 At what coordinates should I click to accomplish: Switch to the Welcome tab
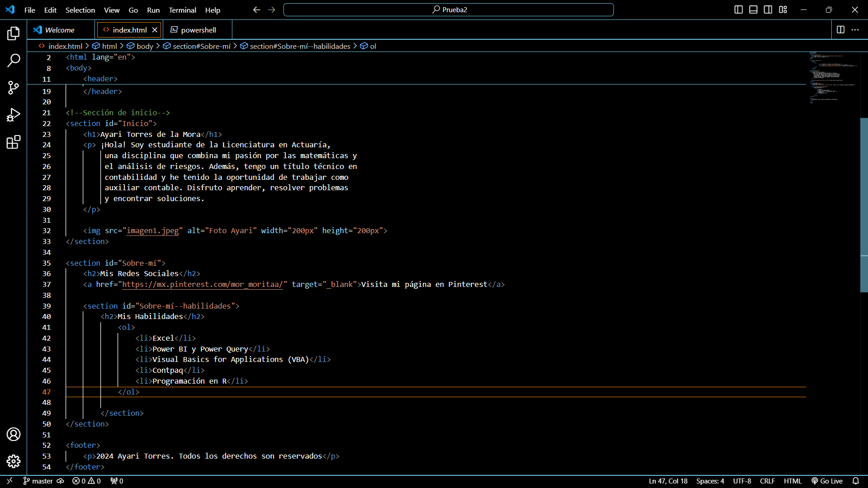click(60, 29)
